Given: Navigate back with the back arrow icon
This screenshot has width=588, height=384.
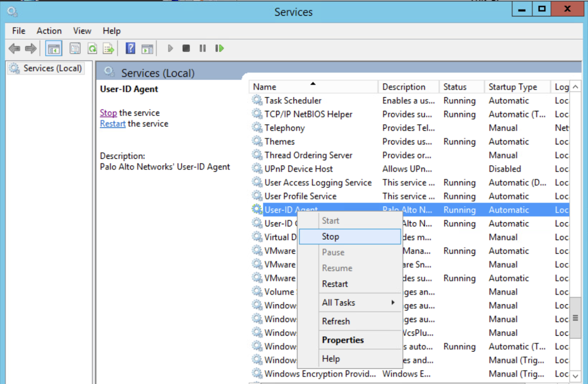Looking at the screenshot, I should [15, 48].
